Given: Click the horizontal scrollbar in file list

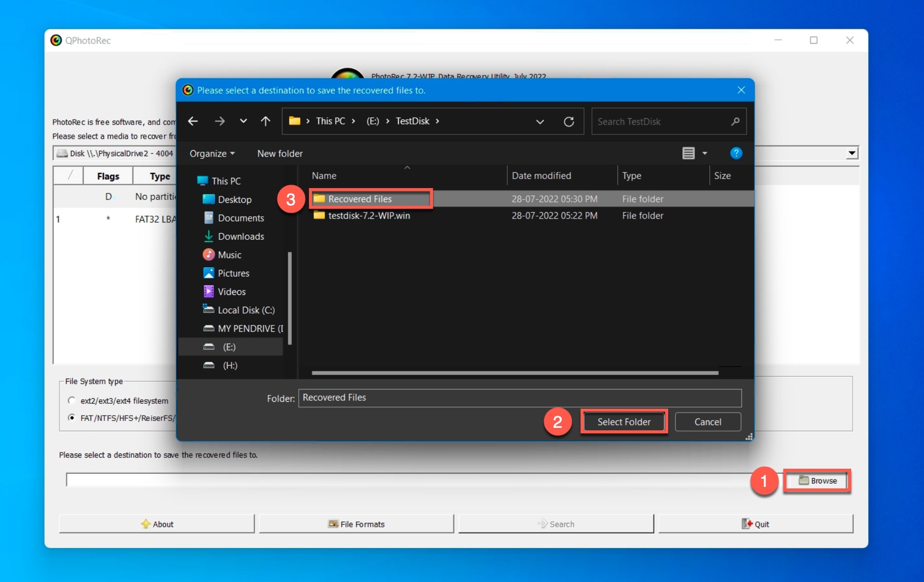Looking at the screenshot, I should tap(515, 373).
